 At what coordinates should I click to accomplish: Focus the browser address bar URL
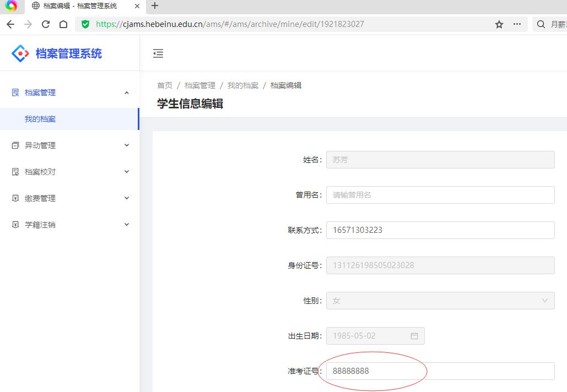(x=230, y=24)
